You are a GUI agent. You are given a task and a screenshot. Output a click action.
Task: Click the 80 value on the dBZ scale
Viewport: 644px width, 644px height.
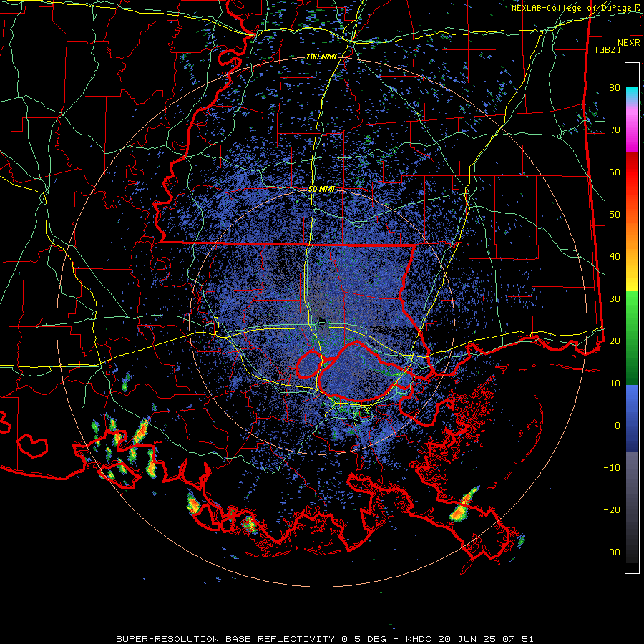(x=615, y=88)
